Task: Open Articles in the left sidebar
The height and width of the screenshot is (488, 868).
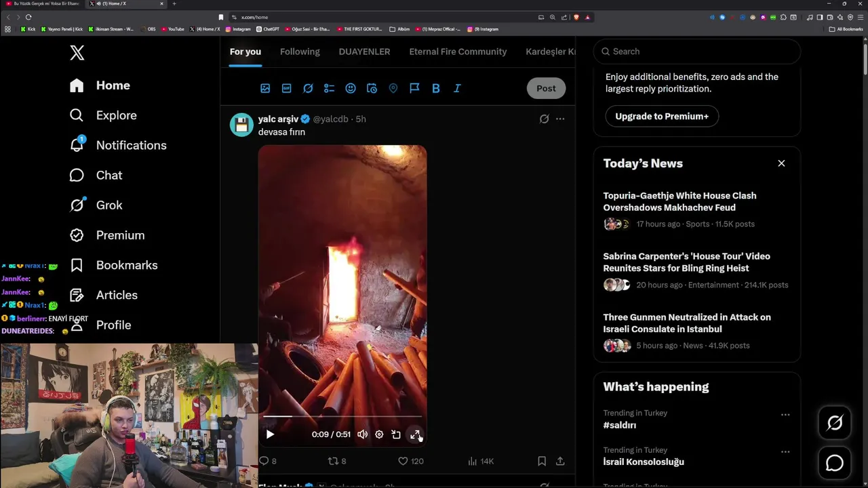Action: pyautogui.click(x=103, y=295)
